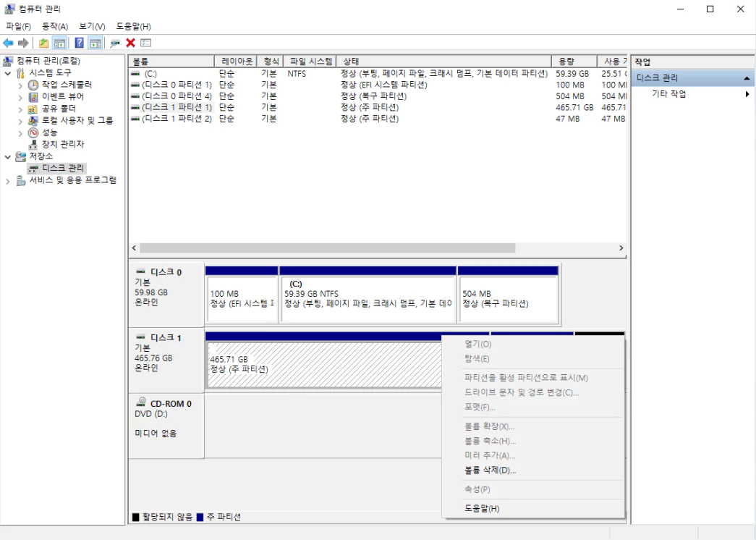Click the horizontal scrollbar thumb of volume list

(x=328, y=248)
